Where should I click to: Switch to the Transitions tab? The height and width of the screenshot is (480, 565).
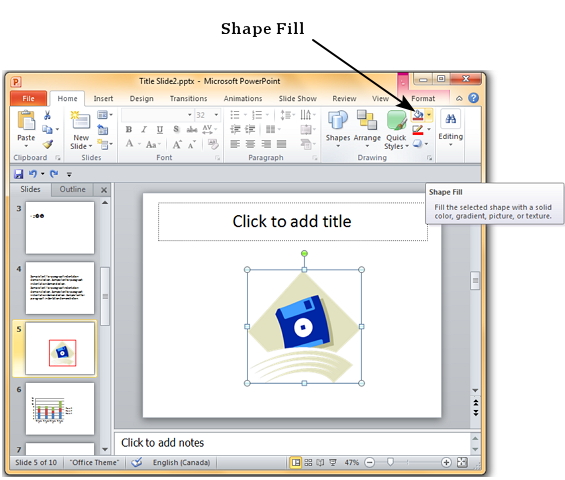pos(188,98)
